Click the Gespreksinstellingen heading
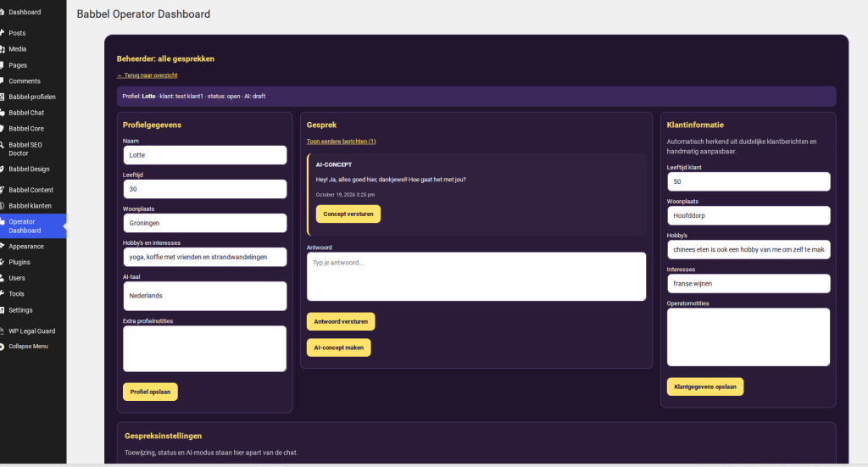Screen dimensions: 868x467 pos(164,436)
